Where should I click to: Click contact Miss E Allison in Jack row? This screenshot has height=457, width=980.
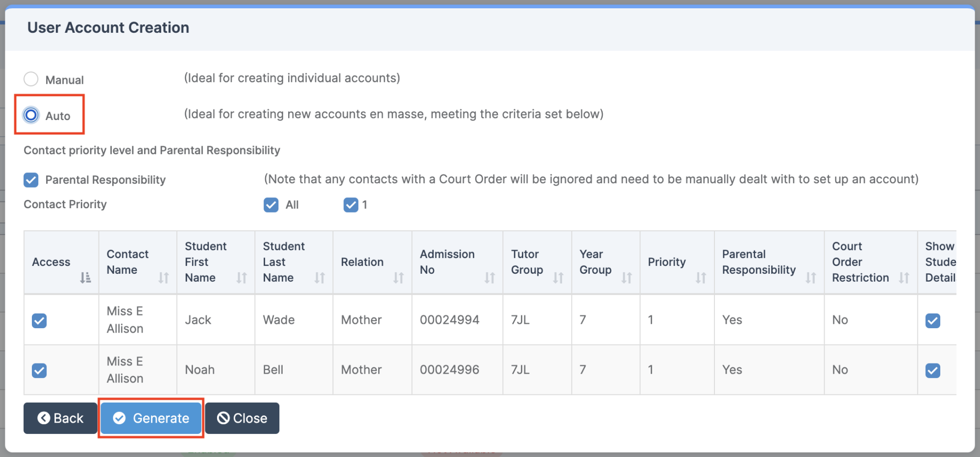click(125, 320)
